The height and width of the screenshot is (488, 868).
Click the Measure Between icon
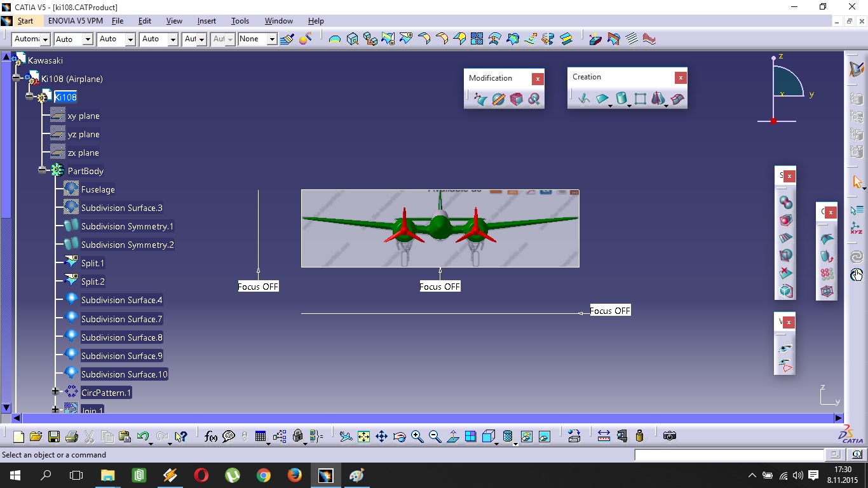604,436
